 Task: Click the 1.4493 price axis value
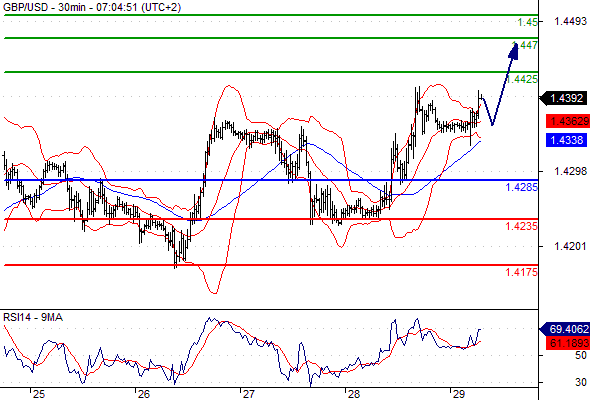click(x=570, y=21)
